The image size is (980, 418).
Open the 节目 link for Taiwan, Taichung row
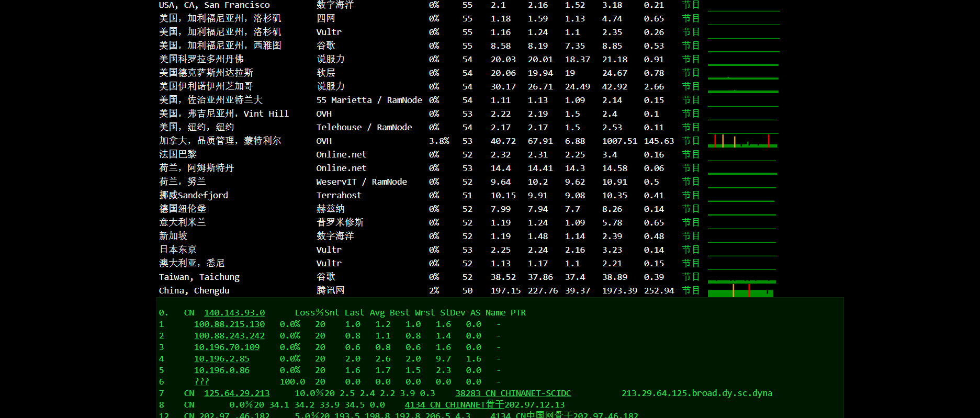(691, 277)
